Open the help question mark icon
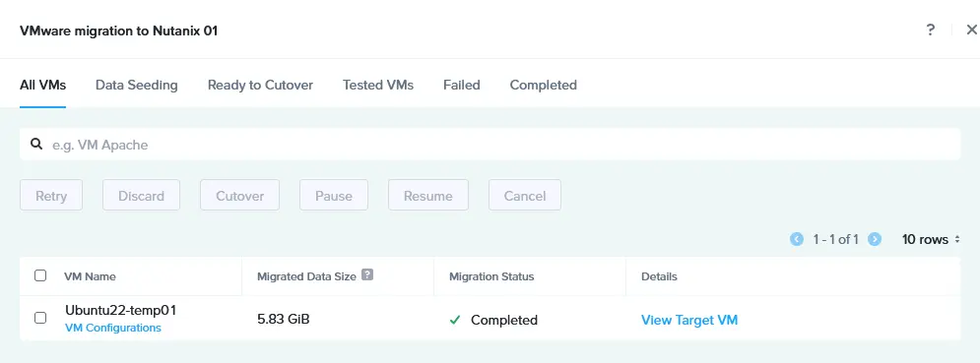Viewport: 980px width, 363px height. click(931, 30)
